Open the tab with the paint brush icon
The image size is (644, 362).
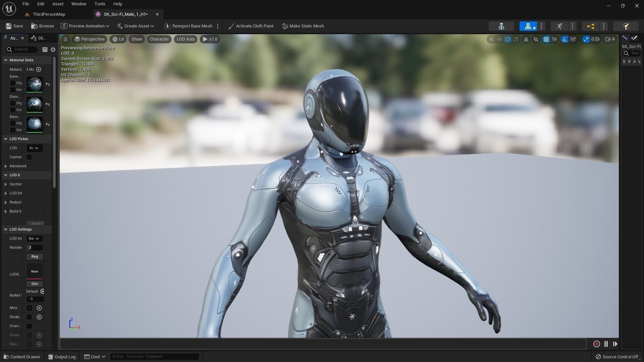click(x=634, y=38)
